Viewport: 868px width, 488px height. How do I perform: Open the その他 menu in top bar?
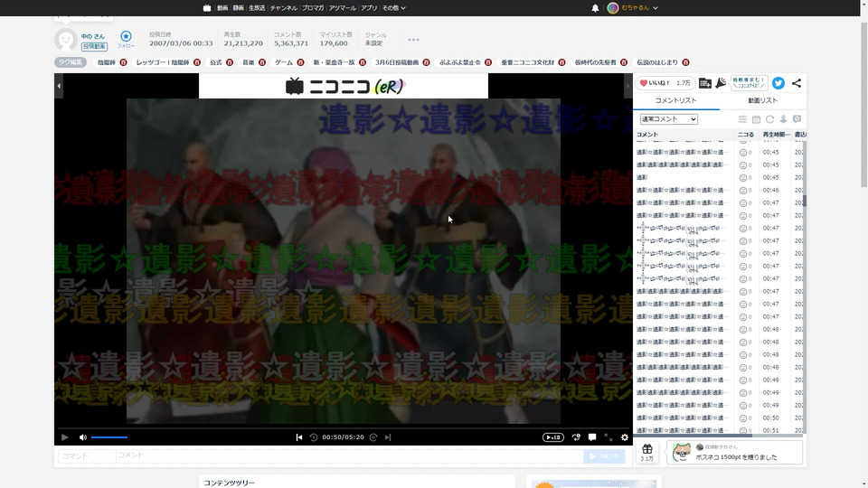point(393,8)
